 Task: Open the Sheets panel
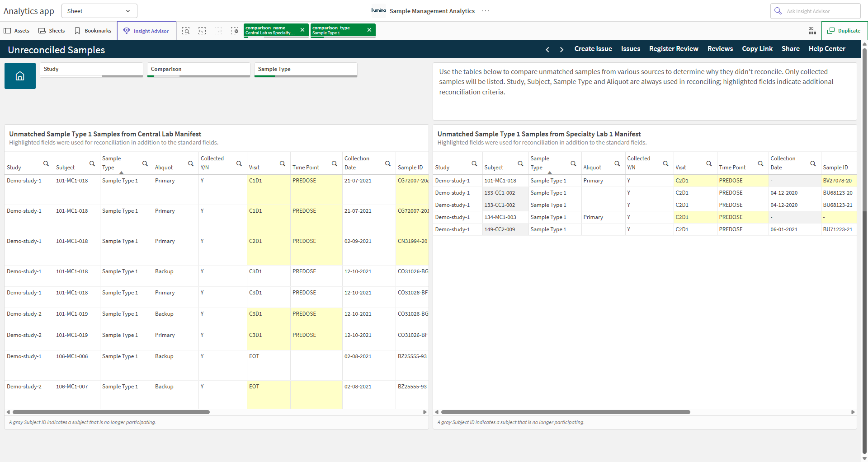(52, 31)
